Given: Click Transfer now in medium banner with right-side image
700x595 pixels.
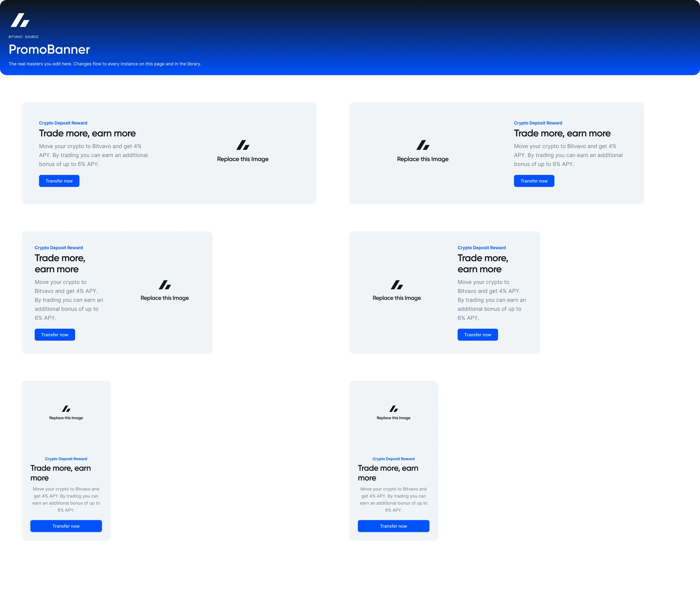Looking at the screenshot, I should coord(55,335).
